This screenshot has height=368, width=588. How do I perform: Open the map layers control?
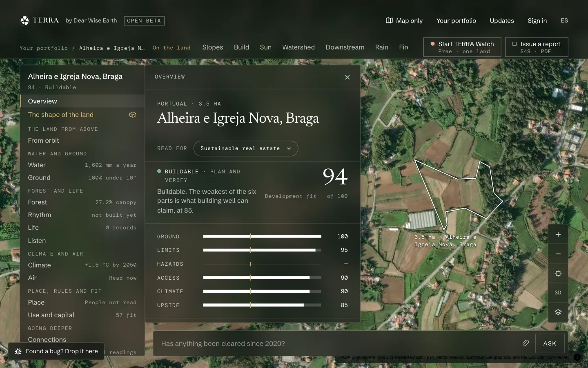558,312
